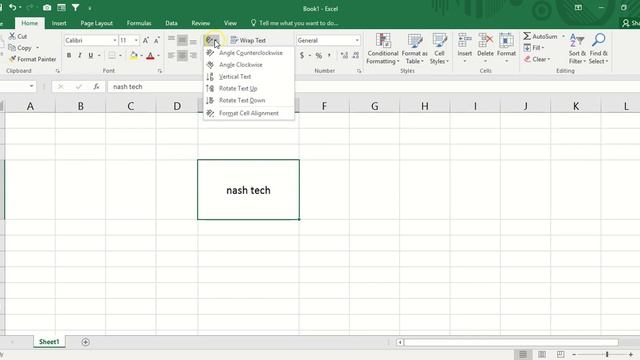
Task: Open Cell Styles gallery
Action: 439,49
